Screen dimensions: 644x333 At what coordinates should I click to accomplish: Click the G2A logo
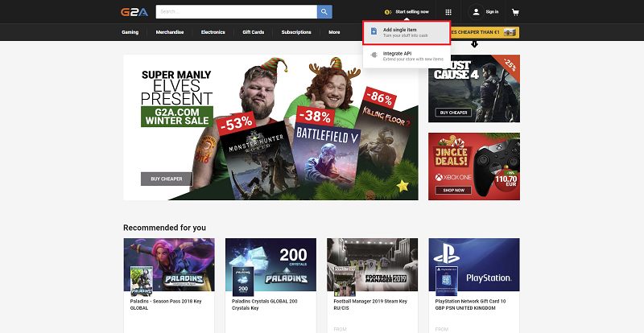(135, 11)
